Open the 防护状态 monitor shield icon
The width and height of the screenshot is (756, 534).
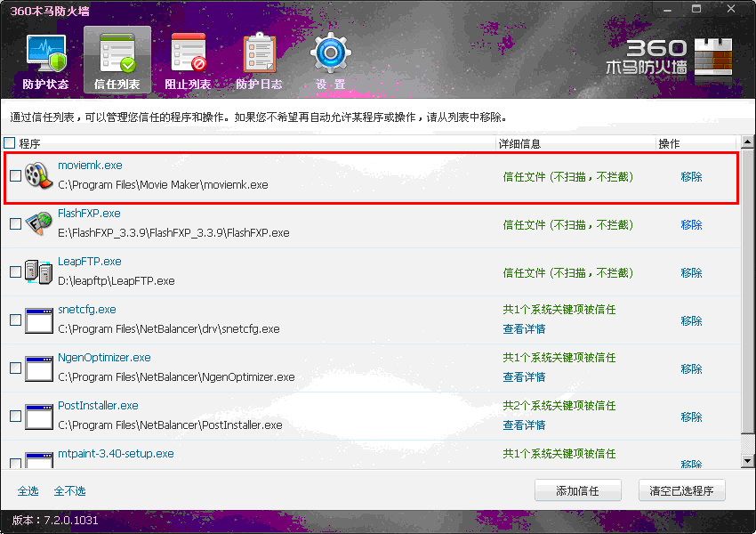[x=45, y=53]
